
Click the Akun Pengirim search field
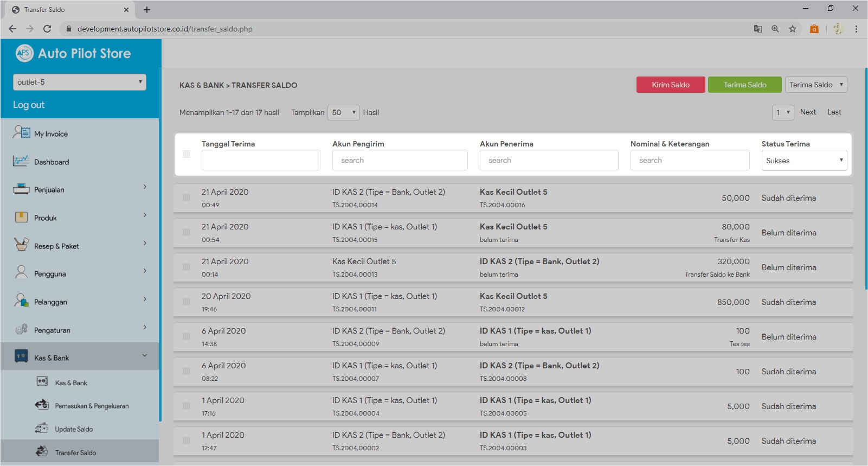(x=400, y=160)
